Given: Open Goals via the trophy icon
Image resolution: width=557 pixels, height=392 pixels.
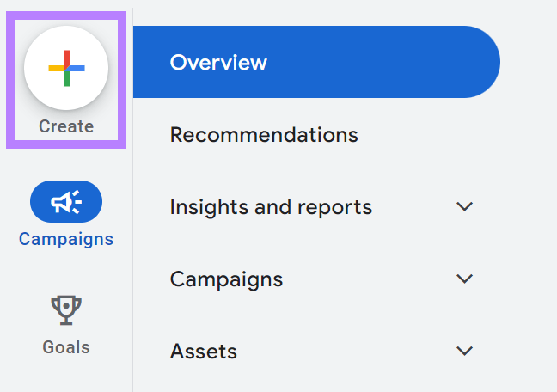Looking at the screenshot, I should point(66,309).
